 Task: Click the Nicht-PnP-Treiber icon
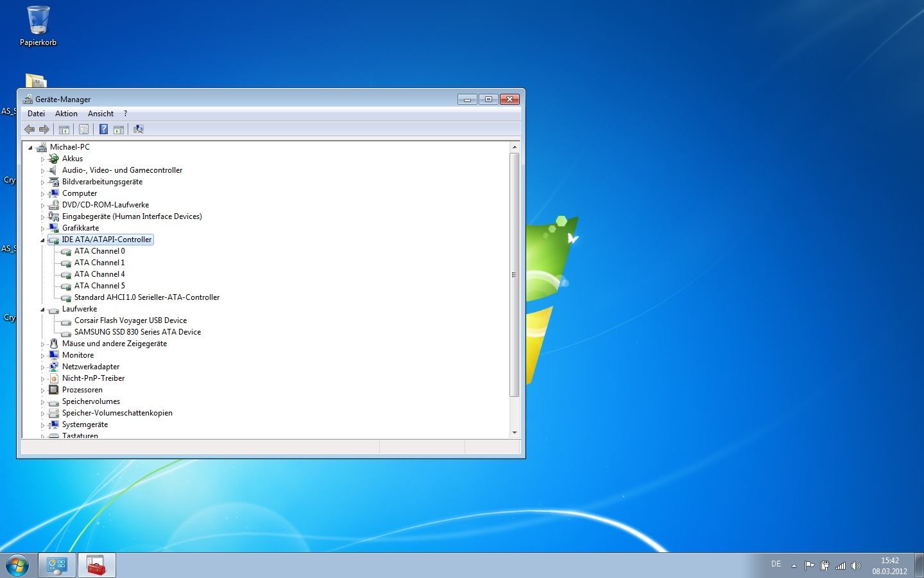(54, 378)
